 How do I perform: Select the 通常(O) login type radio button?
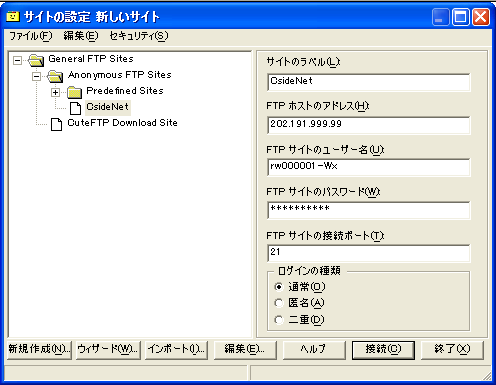click(279, 287)
